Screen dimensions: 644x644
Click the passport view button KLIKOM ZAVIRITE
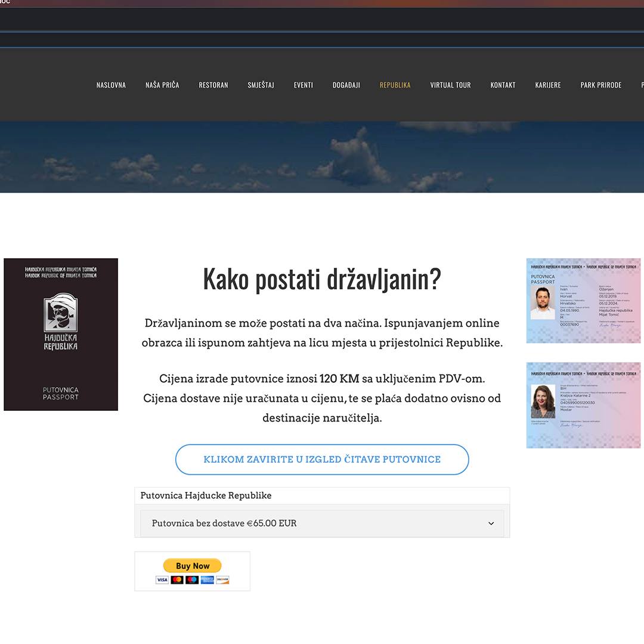tap(322, 459)
